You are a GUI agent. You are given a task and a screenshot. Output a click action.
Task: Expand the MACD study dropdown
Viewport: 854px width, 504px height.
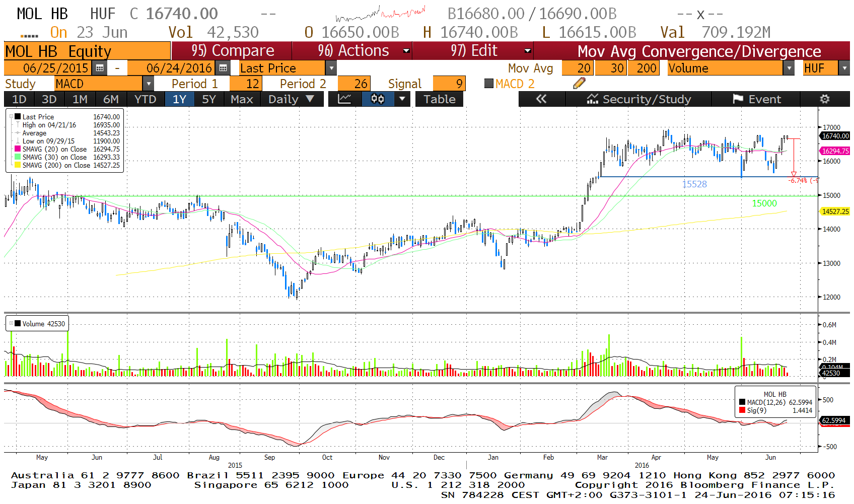(x=149, y=84)
